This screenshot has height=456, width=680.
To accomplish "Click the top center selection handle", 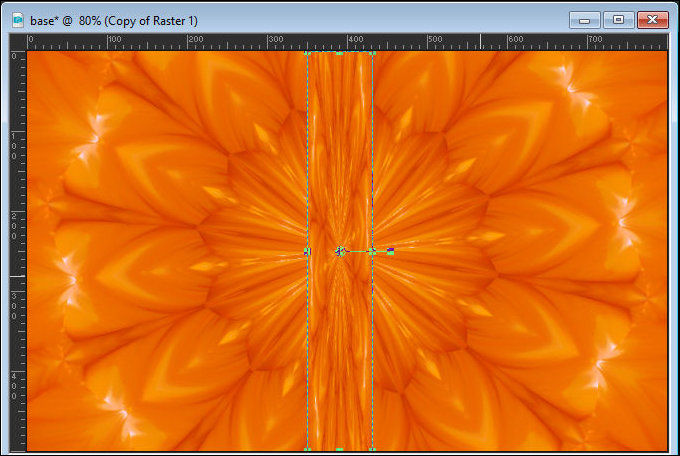I will click(x=340, y=53).
